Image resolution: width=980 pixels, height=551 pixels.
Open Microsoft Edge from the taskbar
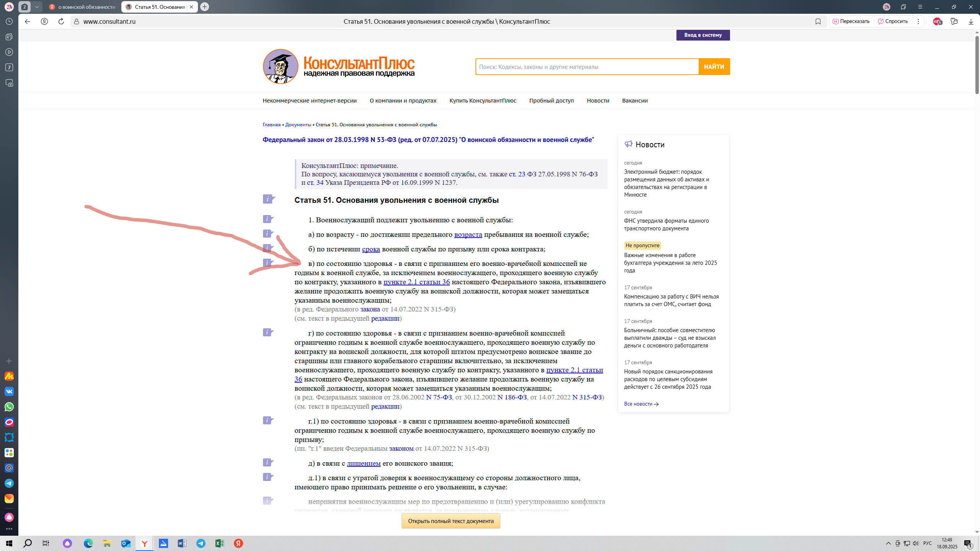pyautogui.click(x=88, y=543)
